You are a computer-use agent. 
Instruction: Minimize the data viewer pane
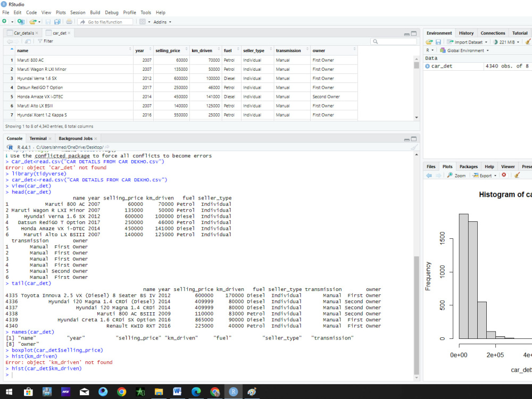(x=406, y=34)
